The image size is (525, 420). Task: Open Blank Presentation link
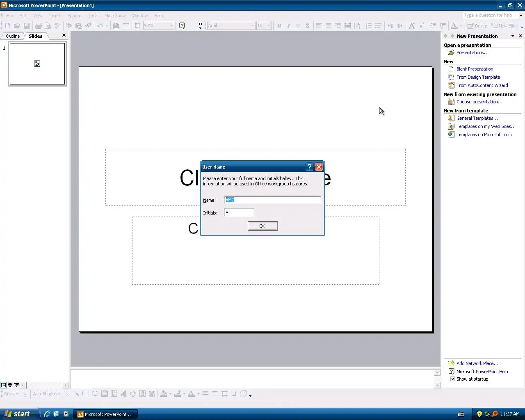pos(475,69)
